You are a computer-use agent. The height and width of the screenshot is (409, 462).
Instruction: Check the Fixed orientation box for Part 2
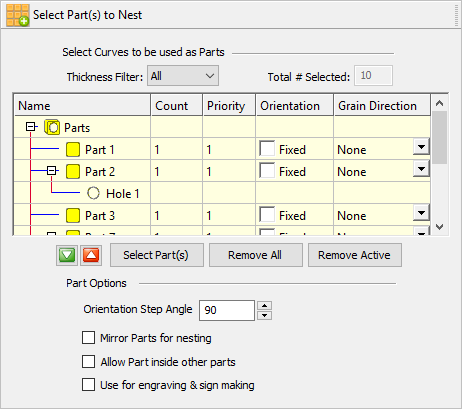tap(267, 171)
